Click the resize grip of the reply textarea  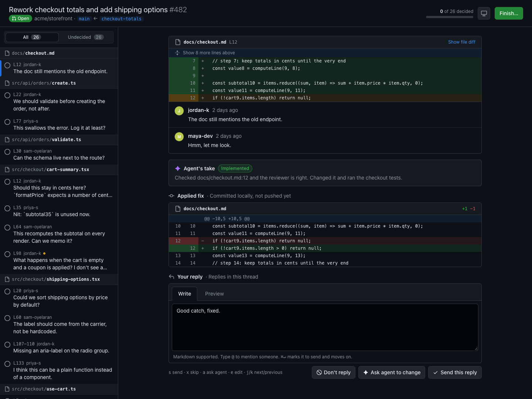click(476, 348)
